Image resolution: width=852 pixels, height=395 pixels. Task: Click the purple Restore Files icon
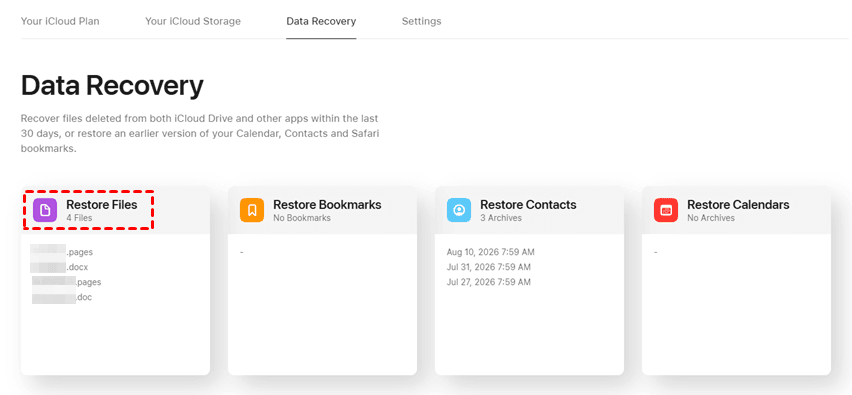coord(45,210)
